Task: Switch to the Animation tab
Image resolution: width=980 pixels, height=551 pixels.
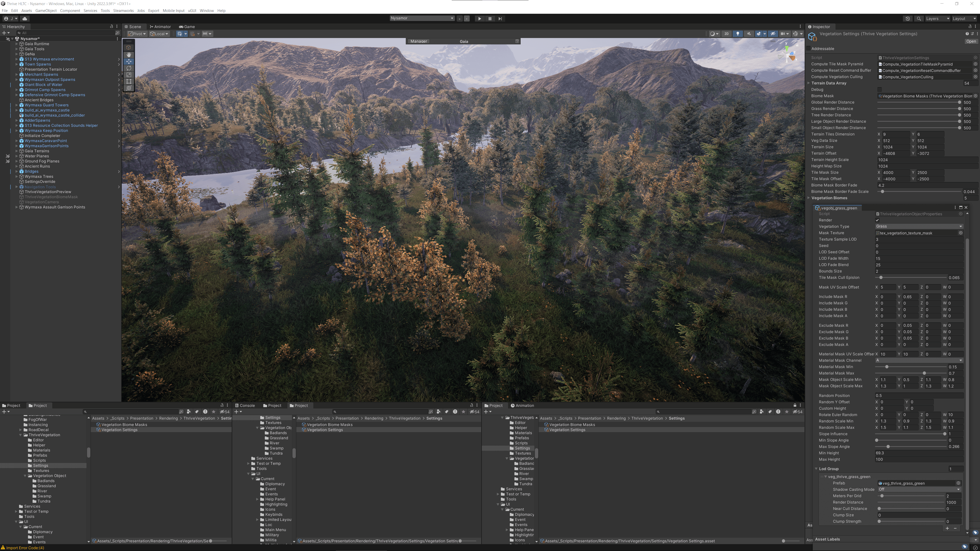Action: click(522, 406)
